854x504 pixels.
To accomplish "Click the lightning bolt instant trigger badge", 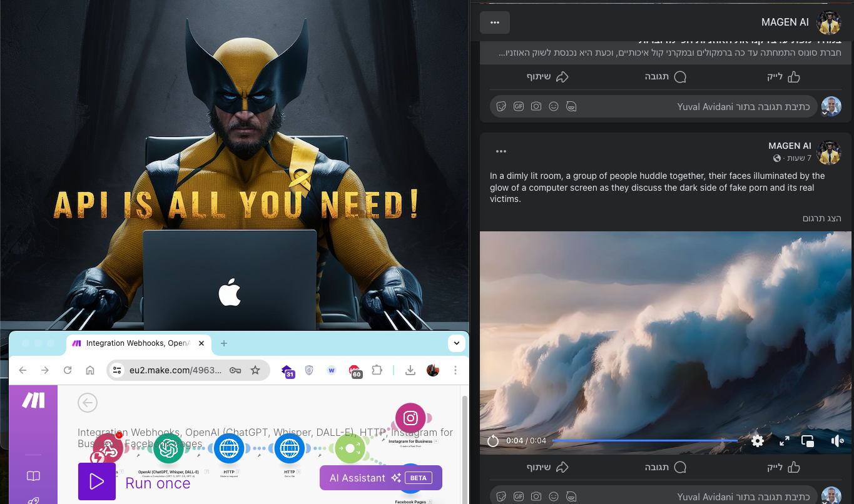I will coord(97,458).
